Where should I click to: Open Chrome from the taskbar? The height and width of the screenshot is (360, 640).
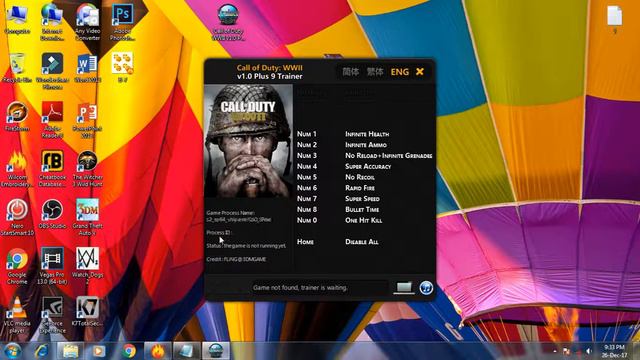tap(129, 351)
